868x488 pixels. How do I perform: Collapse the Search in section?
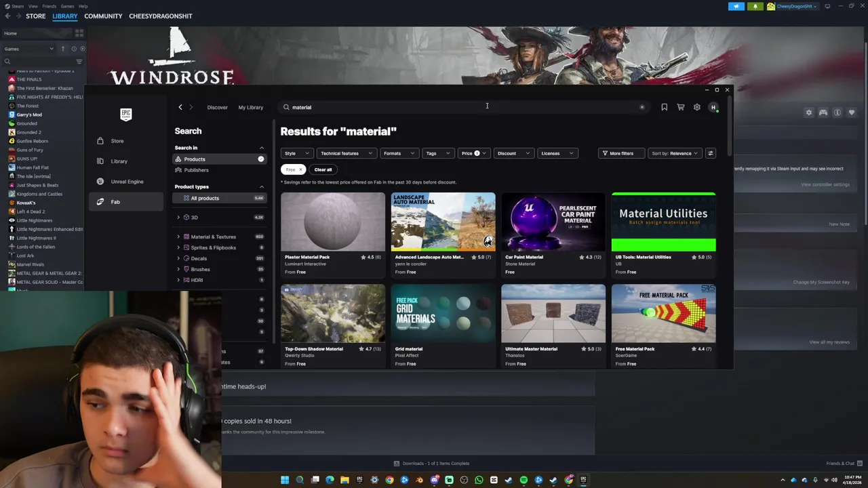262,148
